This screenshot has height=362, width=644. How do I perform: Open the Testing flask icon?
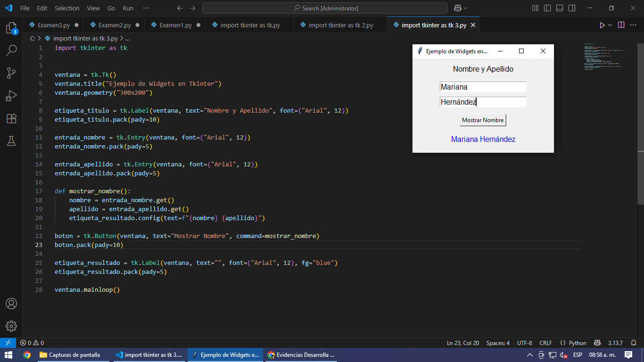tap(11, 141)
